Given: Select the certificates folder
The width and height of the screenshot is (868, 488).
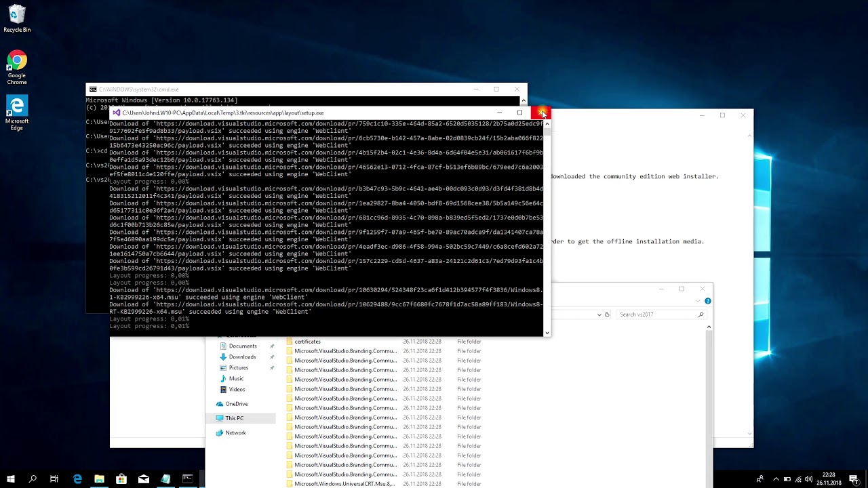Looking at the screenshot, I should 307,342.
